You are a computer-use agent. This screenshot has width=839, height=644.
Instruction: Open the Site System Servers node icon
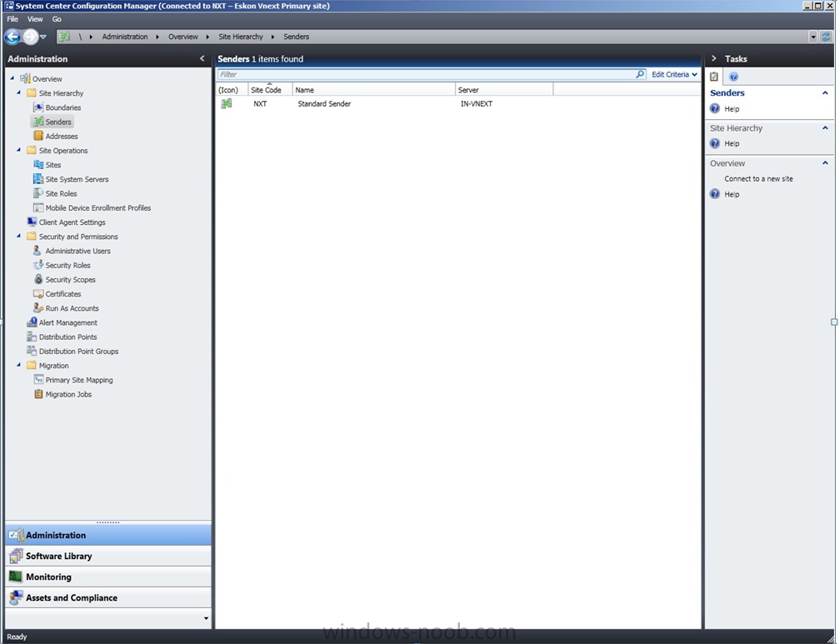(x=38, y=178)
